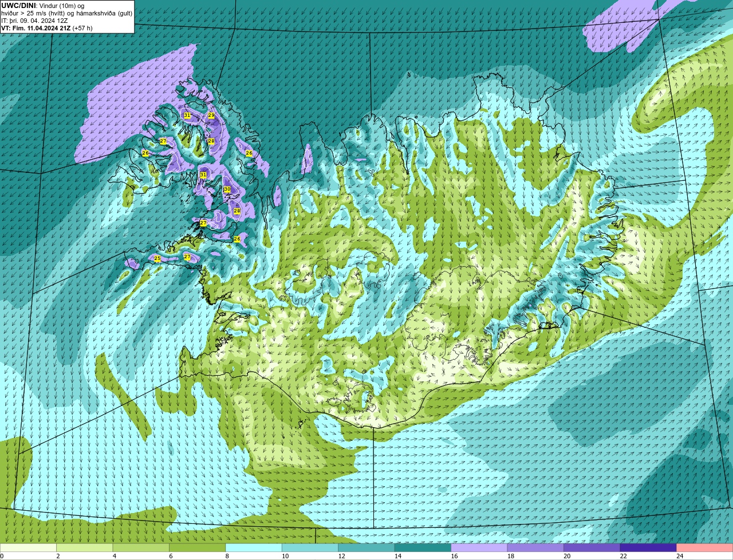Select the 4–6 m/s green legend swatch
Image resolution: width=733 pixels, height=560 pixels.
(x=142, y=547)
